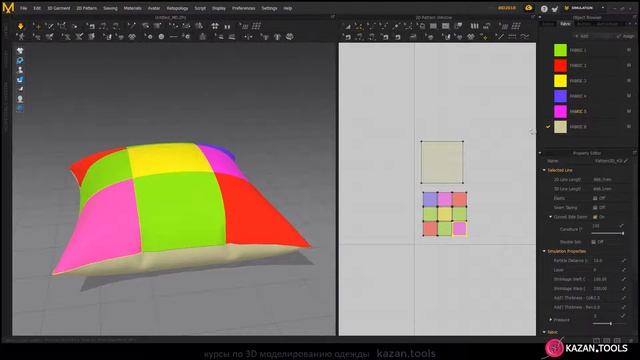Select the magenta FABRIC 5 swatch

560,111
